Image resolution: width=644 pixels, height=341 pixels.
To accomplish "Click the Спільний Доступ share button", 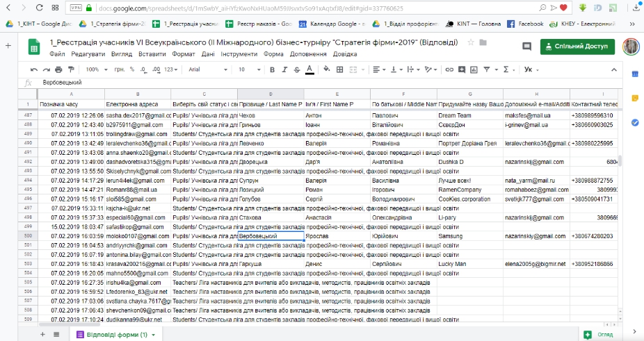I will [577, 47].
